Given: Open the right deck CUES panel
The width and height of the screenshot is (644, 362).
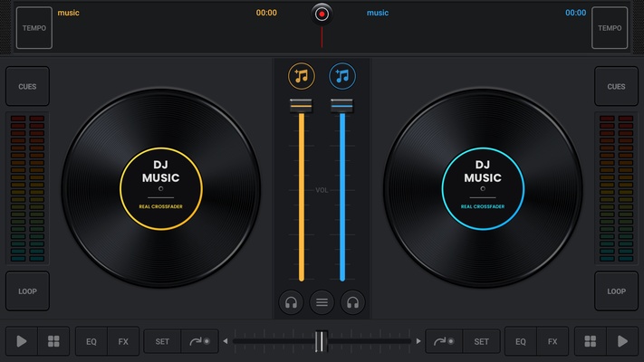Looking at the screenshot, I should (x=616, y=86).
